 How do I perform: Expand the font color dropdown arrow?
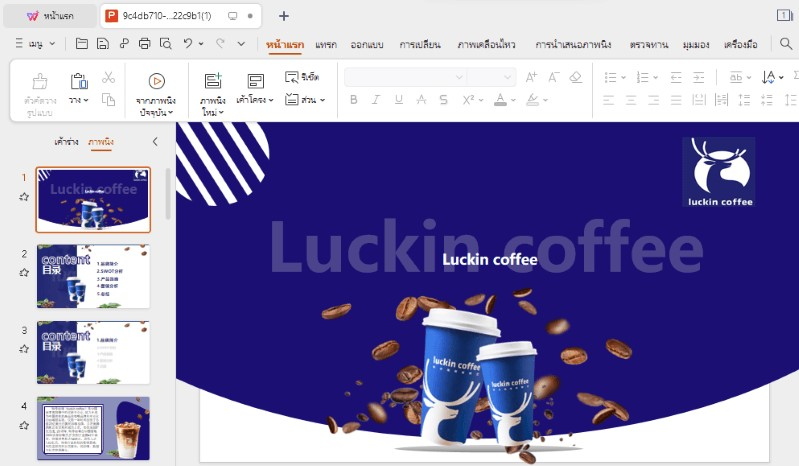(513, 100)
